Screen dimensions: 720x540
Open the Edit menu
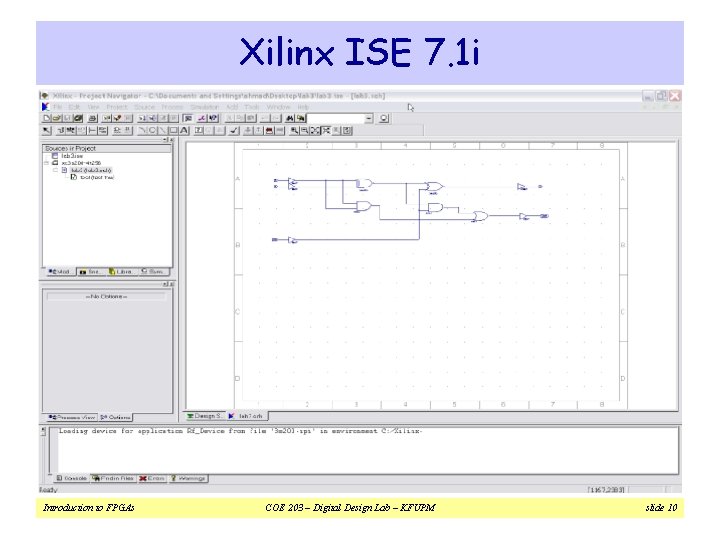pyautogui.click(x=74, y=107)
